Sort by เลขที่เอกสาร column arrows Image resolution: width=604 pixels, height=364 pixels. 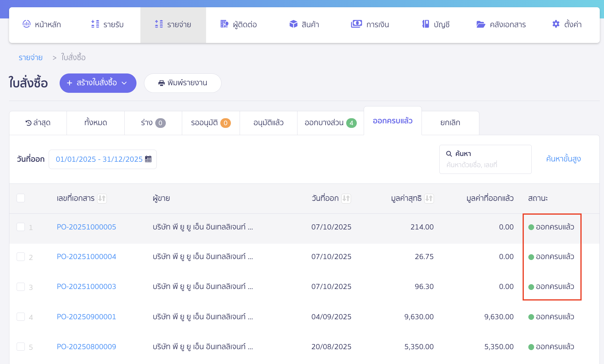point(102,198)
